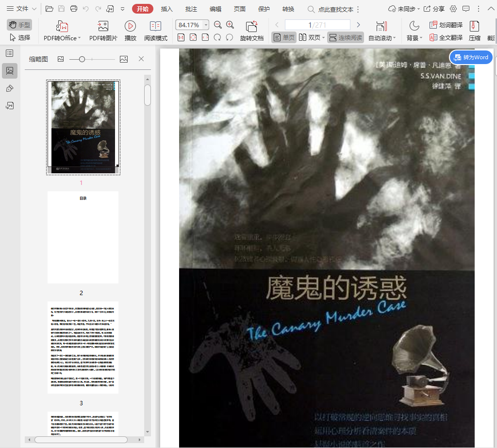The width and height of the screenshot is (497, 448).
Task: Enter 阅读模式 reading mode
Action: (x=156, y=31)
